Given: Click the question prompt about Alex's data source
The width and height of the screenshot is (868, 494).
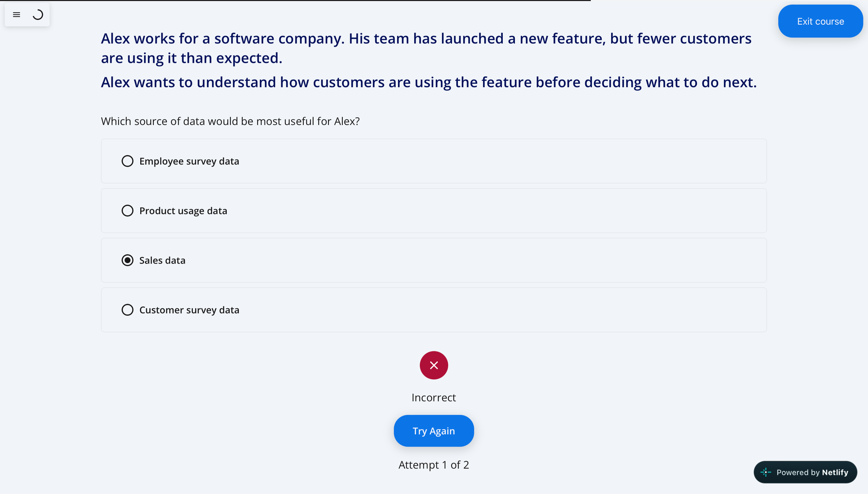Looking at the screenshot, I should (x=230, y=121).
